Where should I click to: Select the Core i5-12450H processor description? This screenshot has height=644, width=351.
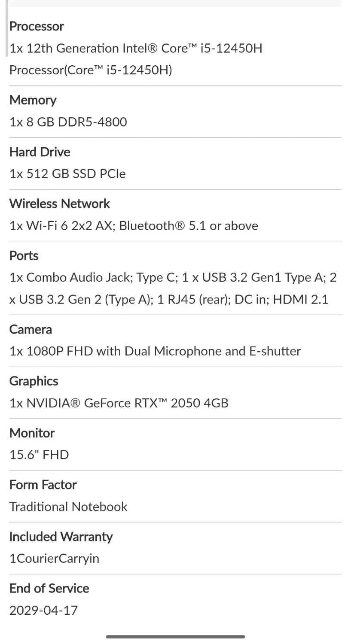pyautogui.click(x=135, y=59)
